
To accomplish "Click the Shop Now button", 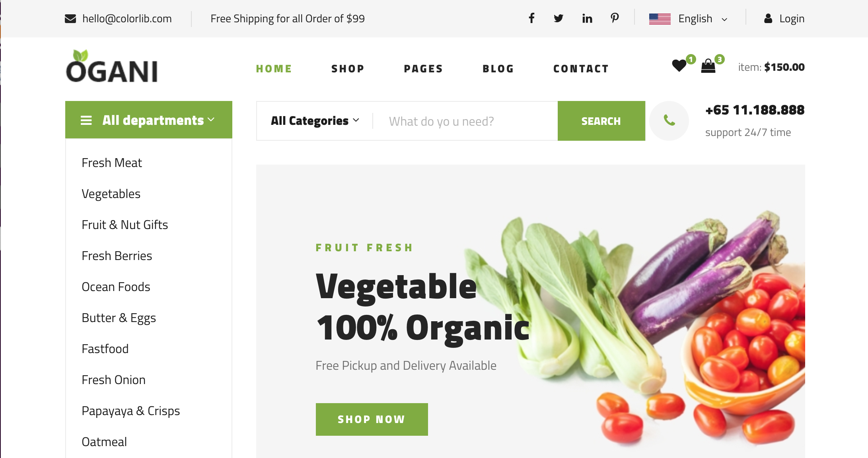I will [x=372, y=419].
